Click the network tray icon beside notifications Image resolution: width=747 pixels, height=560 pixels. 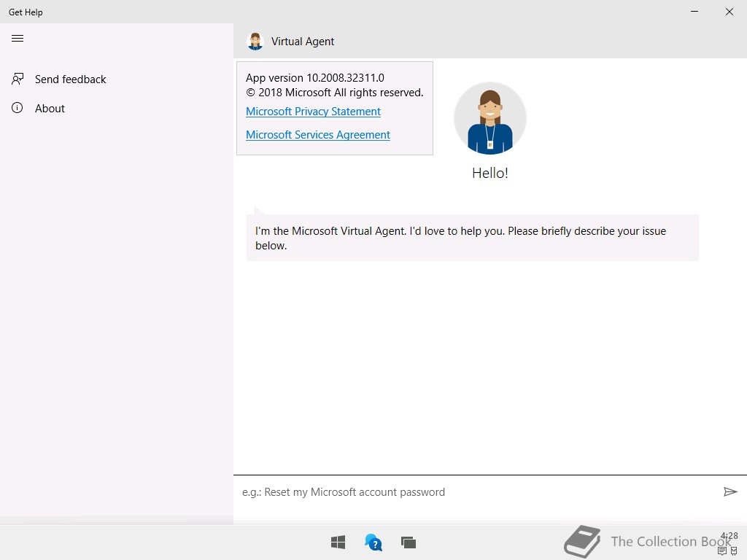coord(734,551)
